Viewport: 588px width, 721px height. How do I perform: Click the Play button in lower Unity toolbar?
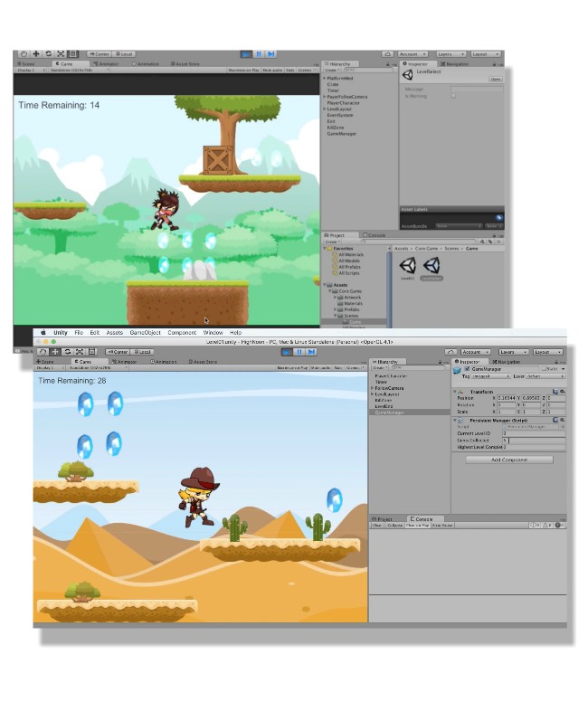click(287, 352)
